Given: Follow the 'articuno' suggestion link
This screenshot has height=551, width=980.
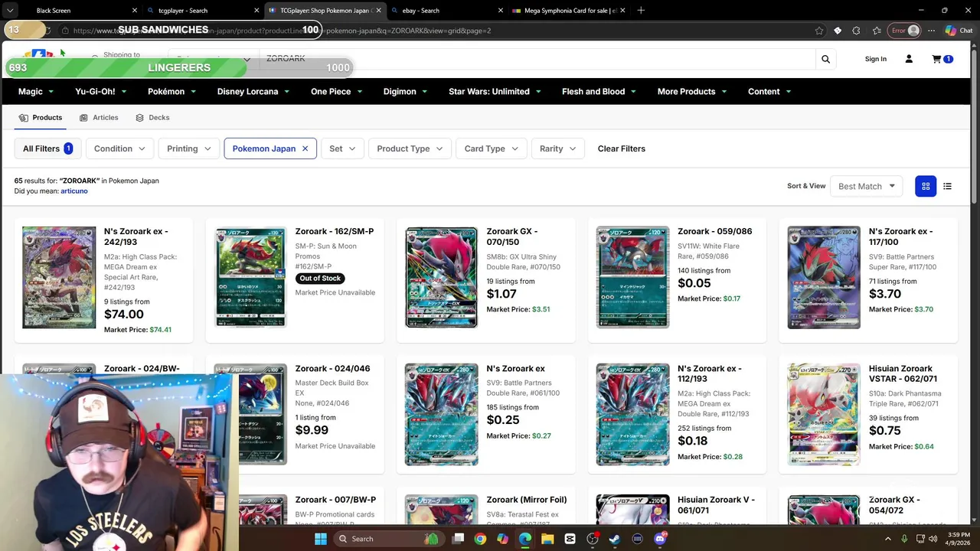Looking at the screenshot, I should point(74,191).
